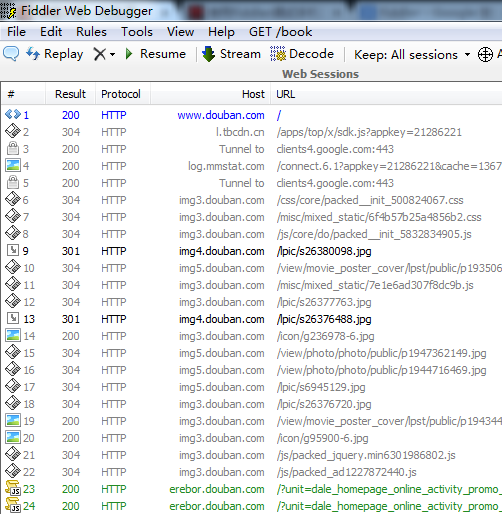
Task: Click URL /js/packed_jquery.min6301986802.js
Action: [x=366, y=455]
